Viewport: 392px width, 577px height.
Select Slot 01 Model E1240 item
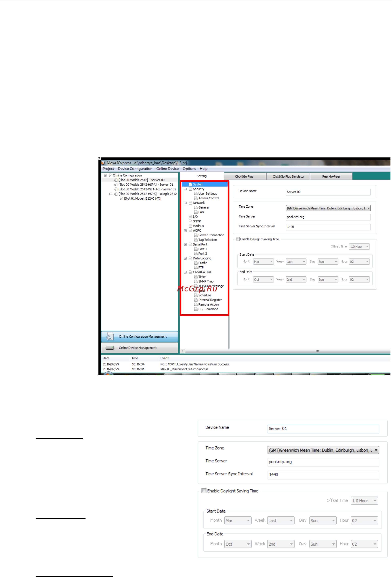coord(143,198)
